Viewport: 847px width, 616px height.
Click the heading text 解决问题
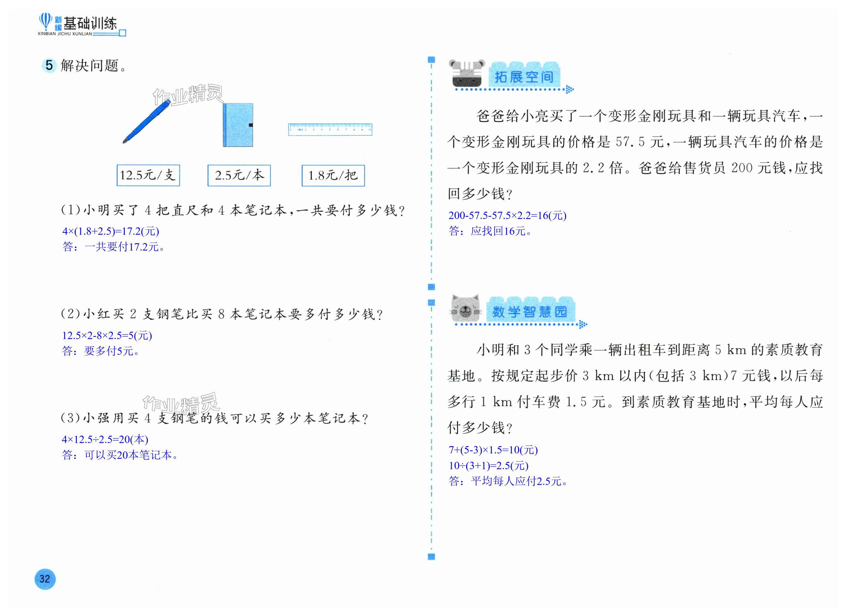[93, 66]
